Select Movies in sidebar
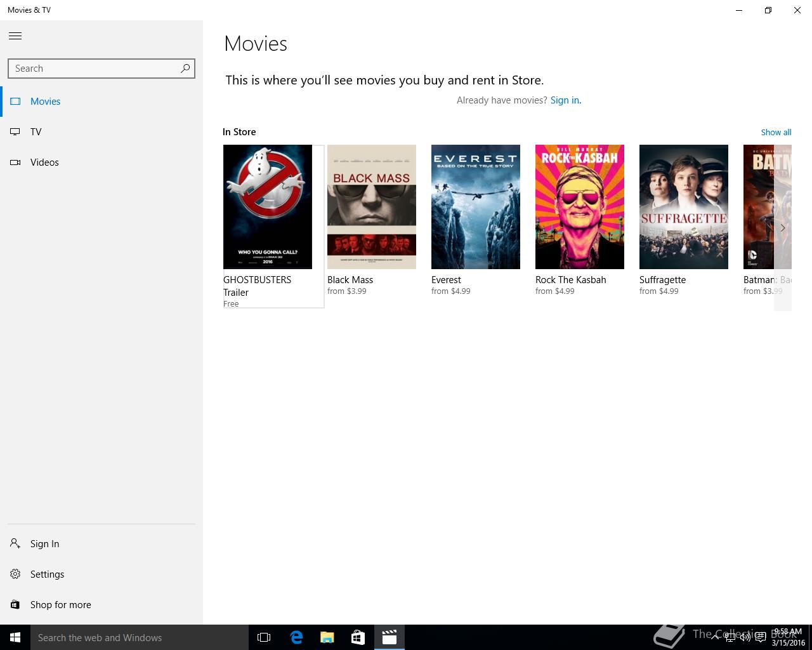This screenshot has width=812, height=650. tap(101, 102)
